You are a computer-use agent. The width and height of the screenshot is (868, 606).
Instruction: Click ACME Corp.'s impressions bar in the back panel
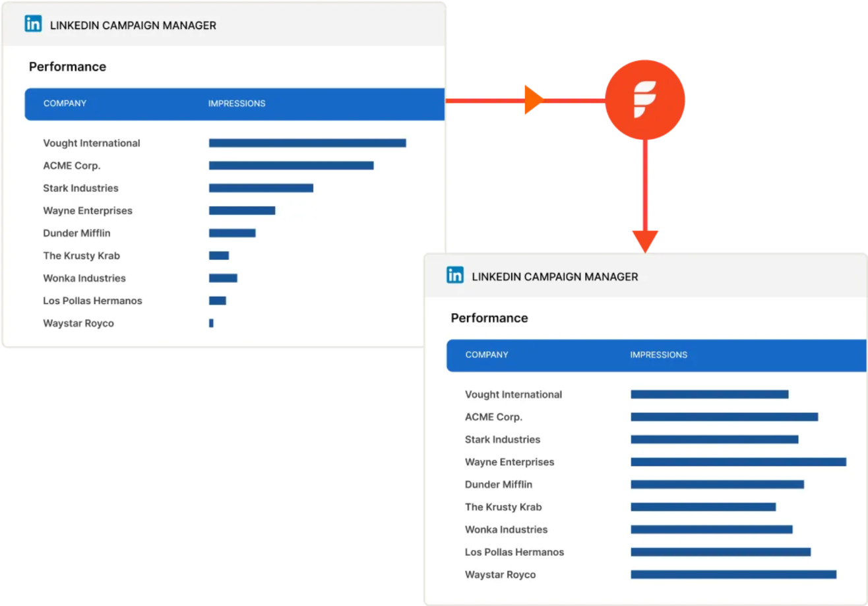[292, 166]
